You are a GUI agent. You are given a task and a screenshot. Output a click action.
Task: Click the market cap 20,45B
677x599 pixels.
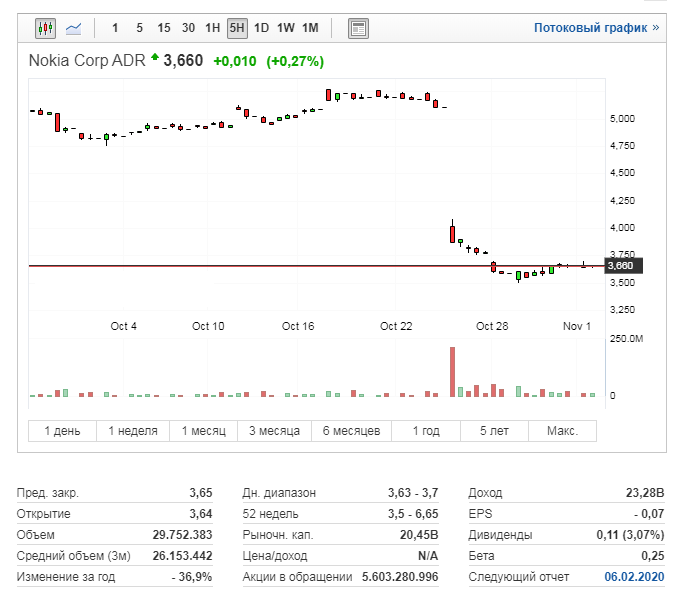coord(419,535)
